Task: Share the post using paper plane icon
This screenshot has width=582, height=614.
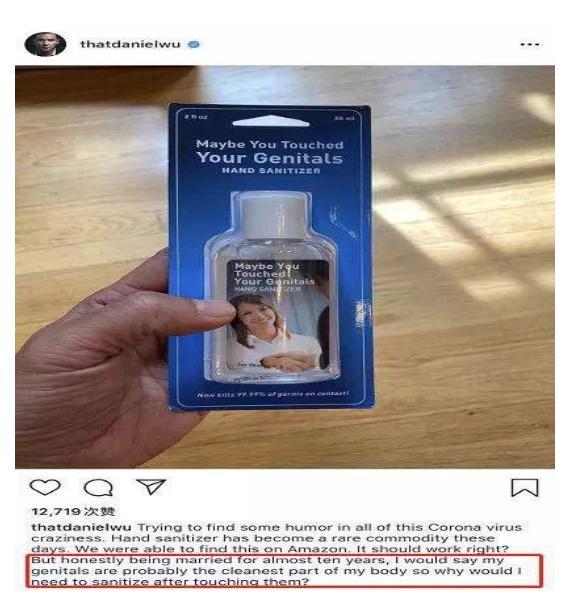Action: 151,487
